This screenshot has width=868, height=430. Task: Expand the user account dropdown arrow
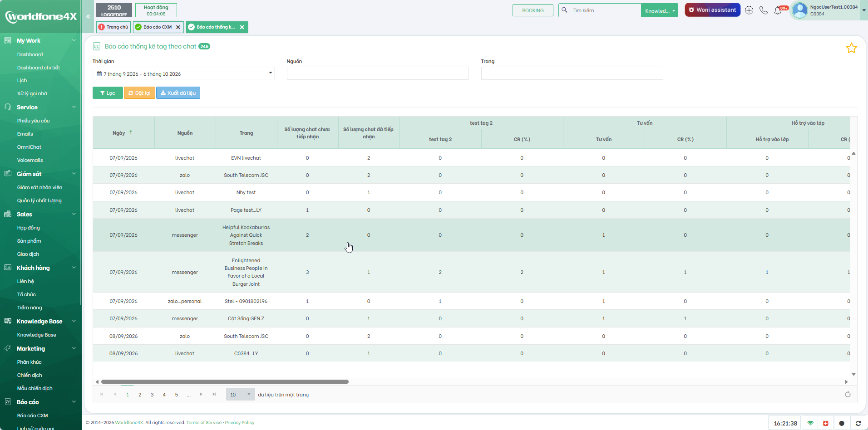(x=863, y=10)
